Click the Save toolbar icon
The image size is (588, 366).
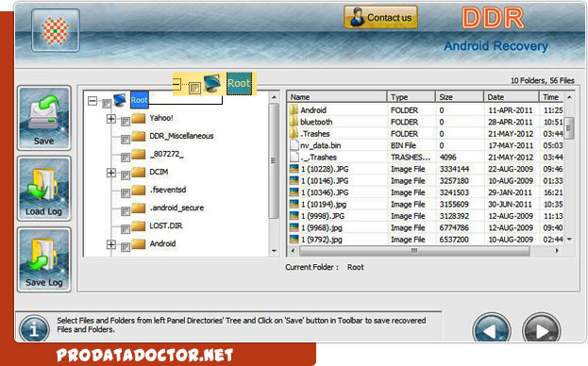[x=44, y=118]
